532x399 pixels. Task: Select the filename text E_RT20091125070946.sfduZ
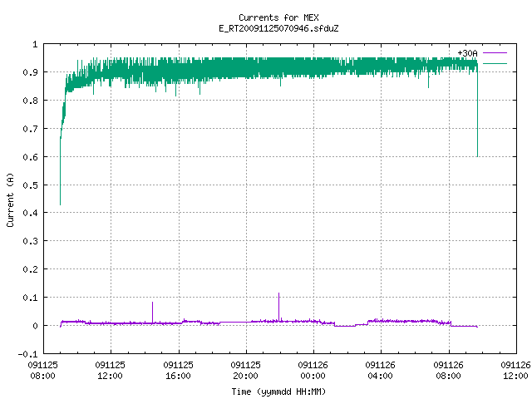point(278,28)
